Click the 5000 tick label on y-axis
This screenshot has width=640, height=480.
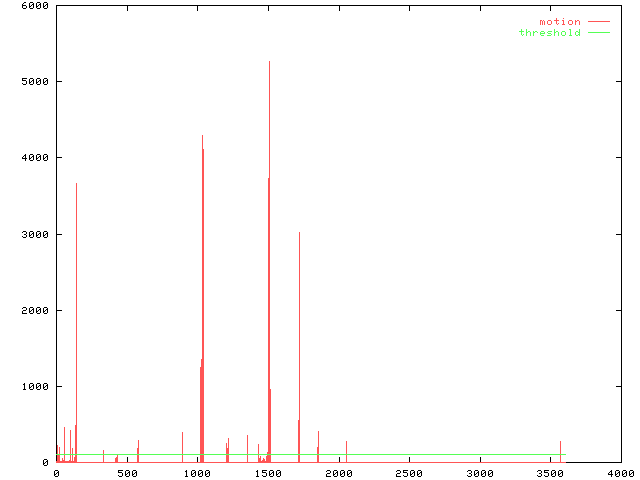36,82
